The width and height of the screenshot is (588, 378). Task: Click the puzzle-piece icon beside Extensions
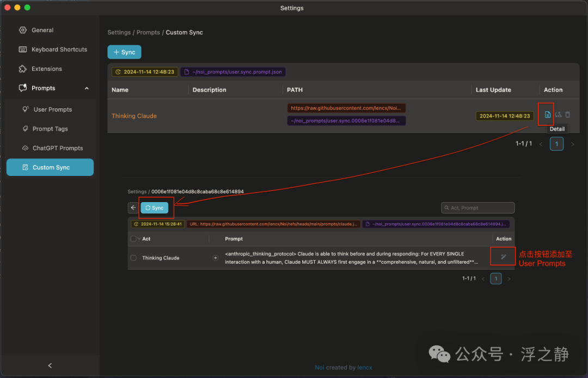23,69
